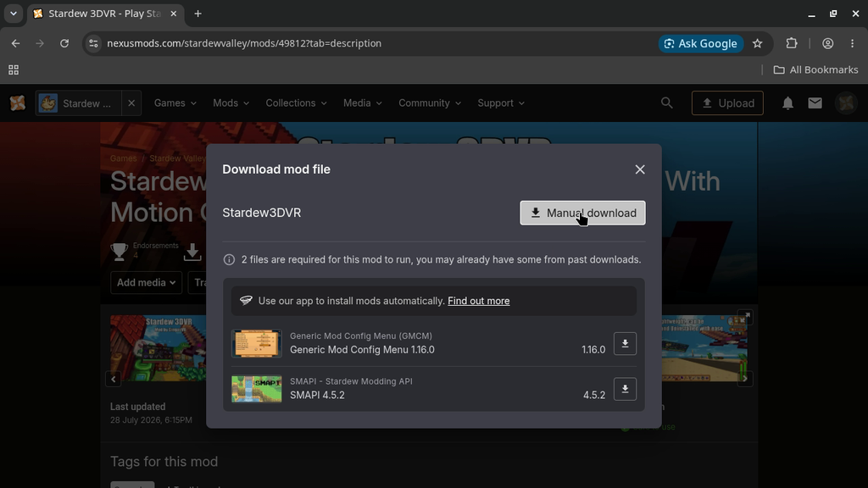Go forward in browser history

pos(40,43)
